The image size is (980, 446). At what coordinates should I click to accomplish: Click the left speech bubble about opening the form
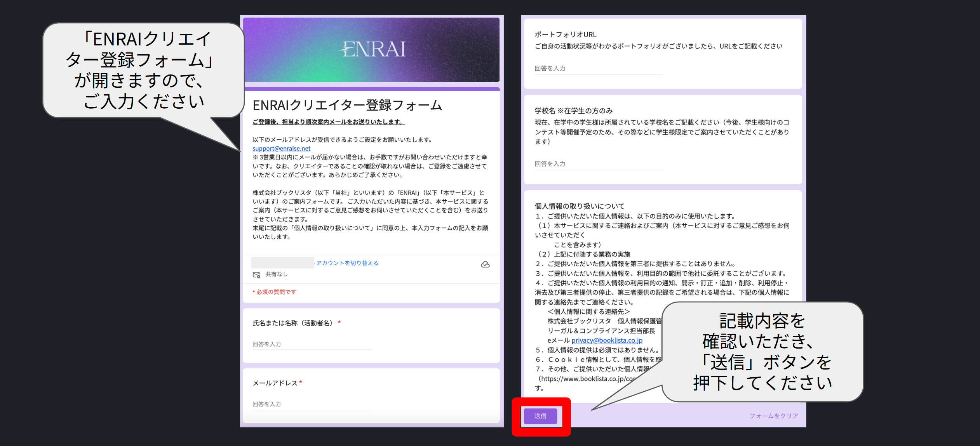coord(143,70)
